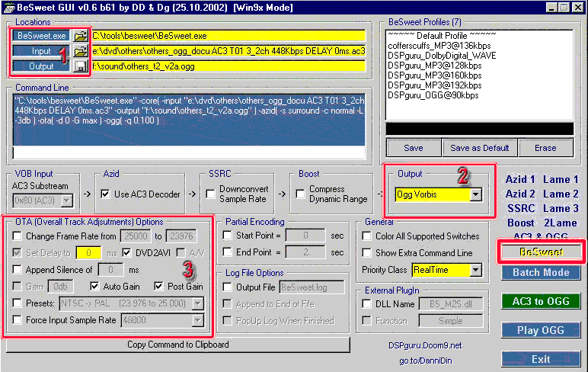Enable Show Extra Command Line checkbox

(x=367, y=252)
